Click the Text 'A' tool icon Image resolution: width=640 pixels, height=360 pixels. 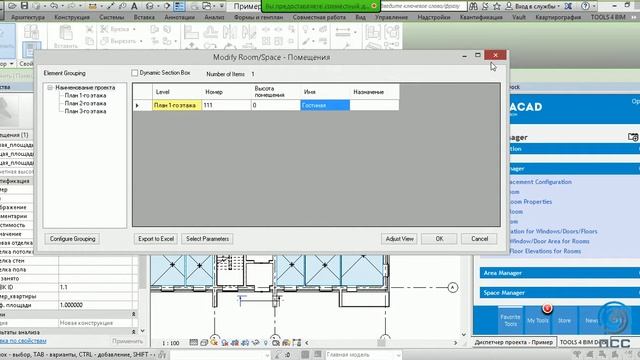pyautogui.click(x=134, y=6)
